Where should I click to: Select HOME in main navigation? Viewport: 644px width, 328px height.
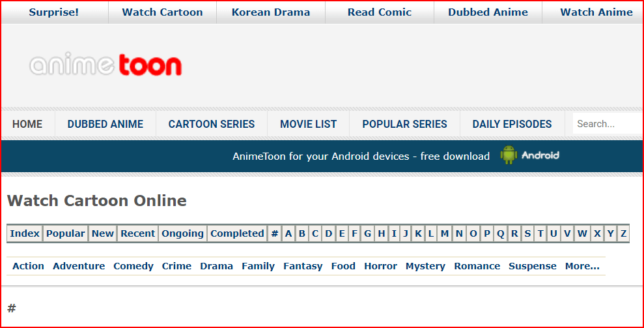pos(27,124)
